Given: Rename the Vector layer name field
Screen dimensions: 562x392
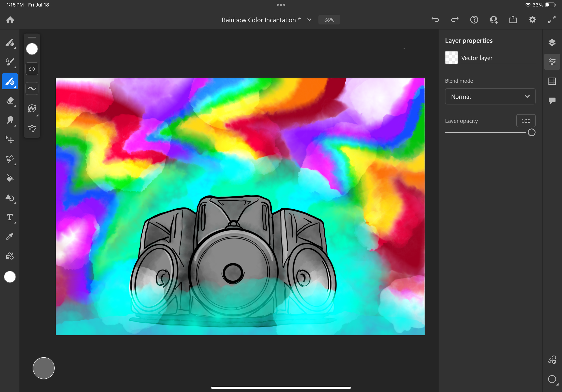Looking at the screenshot, I should [498, 58].
